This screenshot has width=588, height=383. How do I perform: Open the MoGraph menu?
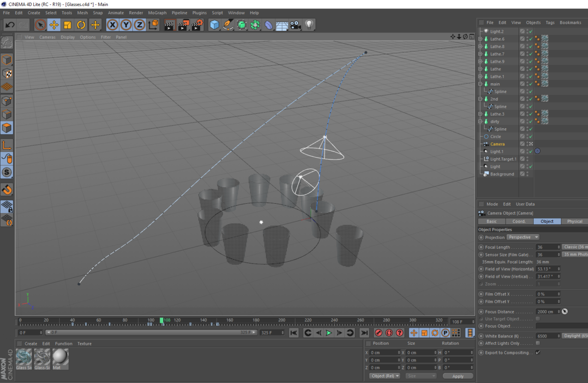click(x=157, y=13)
